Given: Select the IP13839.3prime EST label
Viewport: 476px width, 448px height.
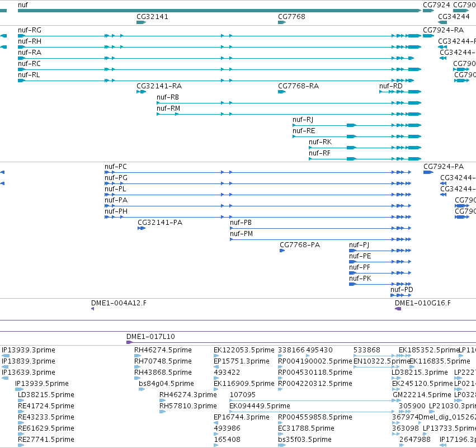Looking at the screenshot, I should point(29,361).
